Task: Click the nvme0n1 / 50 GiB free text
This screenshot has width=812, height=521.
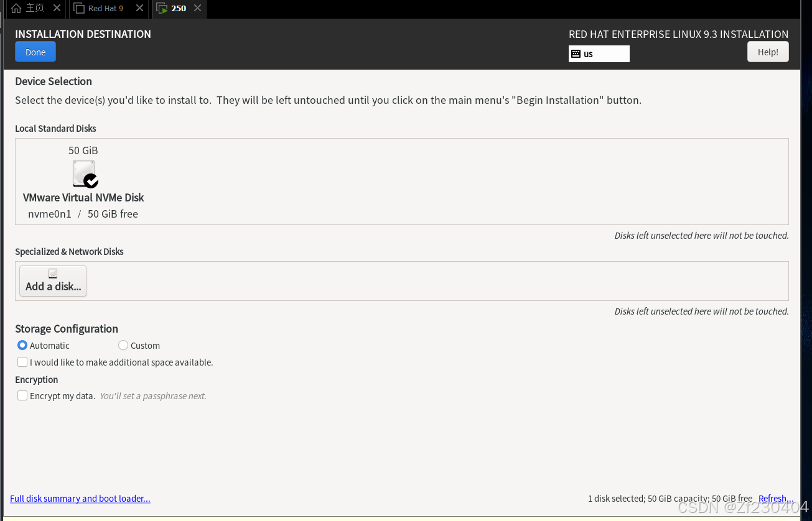Action: (x=83, y=214)
